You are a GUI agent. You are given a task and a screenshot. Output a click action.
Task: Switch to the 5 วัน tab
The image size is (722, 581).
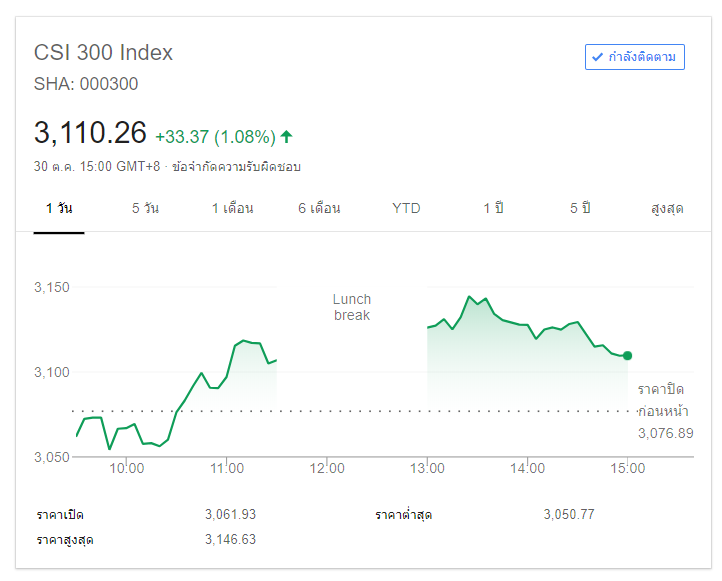(x=145, y=208)
